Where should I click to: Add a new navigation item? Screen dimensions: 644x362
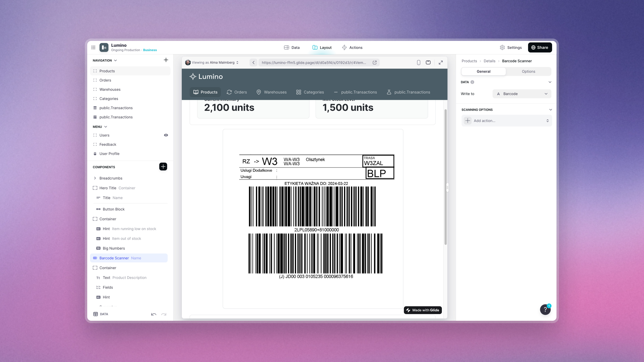tap(166, 60)
